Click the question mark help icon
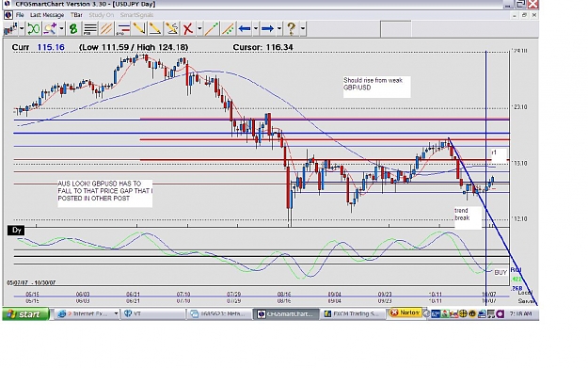This screenshot has height=368, width=588. pos(292,28)
